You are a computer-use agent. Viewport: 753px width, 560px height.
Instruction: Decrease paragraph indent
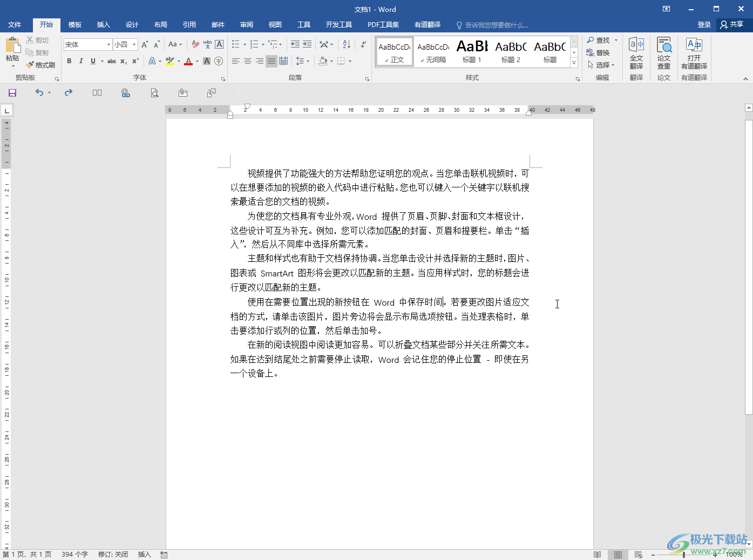(x=295, y=44)
